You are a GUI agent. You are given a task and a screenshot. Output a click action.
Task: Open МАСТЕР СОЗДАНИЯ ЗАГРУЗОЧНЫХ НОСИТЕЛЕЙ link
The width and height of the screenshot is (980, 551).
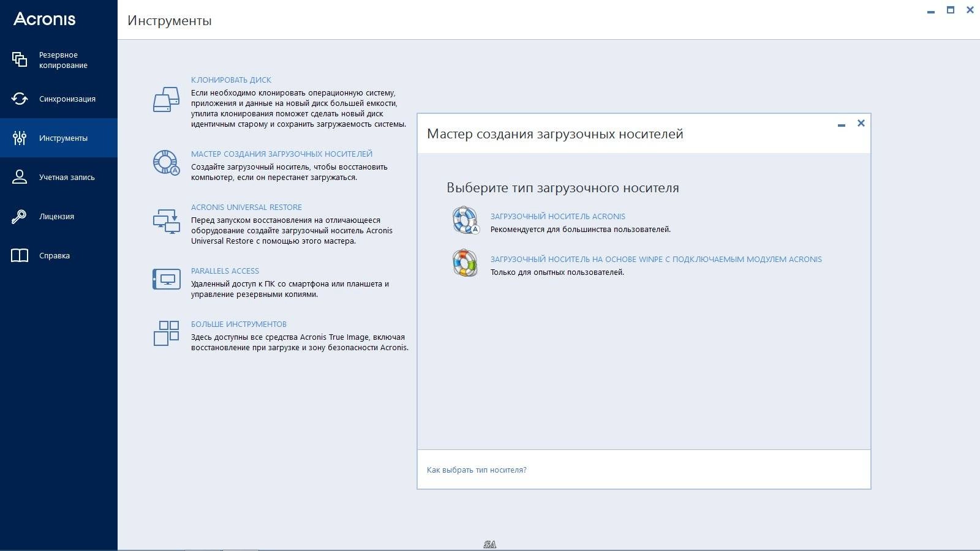click(282, 154)
